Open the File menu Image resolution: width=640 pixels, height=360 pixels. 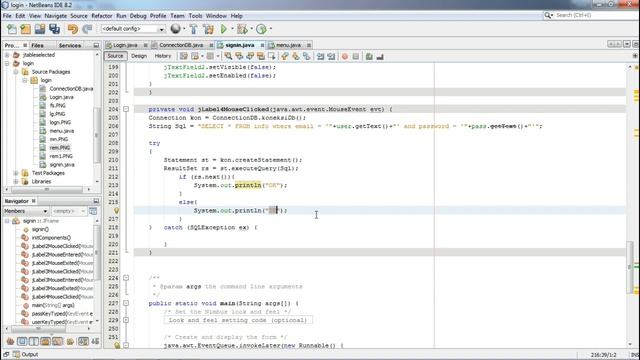(7, 16)
